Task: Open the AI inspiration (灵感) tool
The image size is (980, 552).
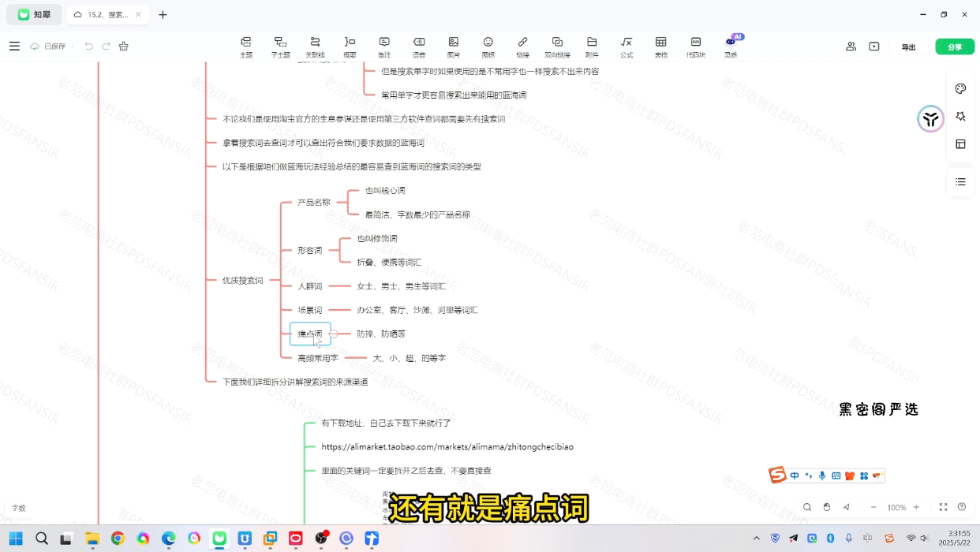Action: [x=731, y=47]
